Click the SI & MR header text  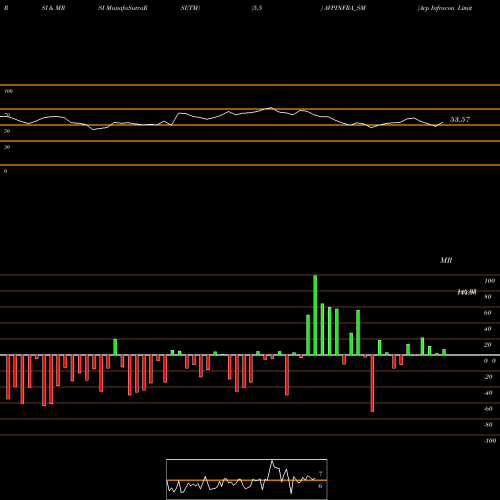[x=53, y=8]
